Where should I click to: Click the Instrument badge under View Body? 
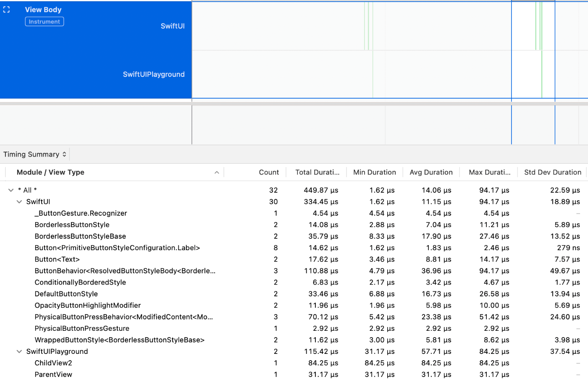tap(45, 22)
